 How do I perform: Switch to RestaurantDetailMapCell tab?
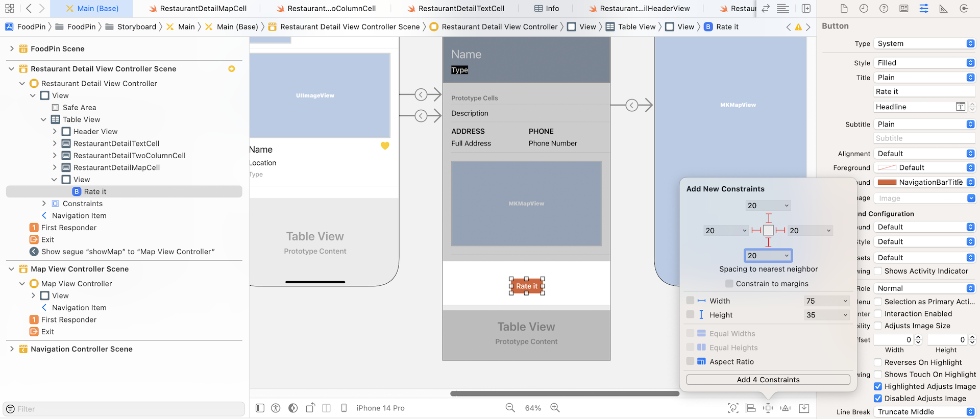[198, 9]
